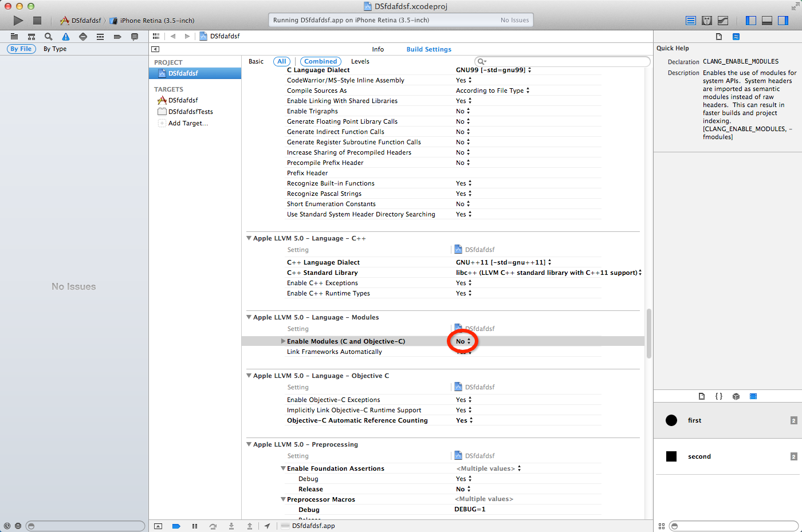Open the C++ Standard Library popup
This screenshot has width=802, height=532.
pos(549,273)
